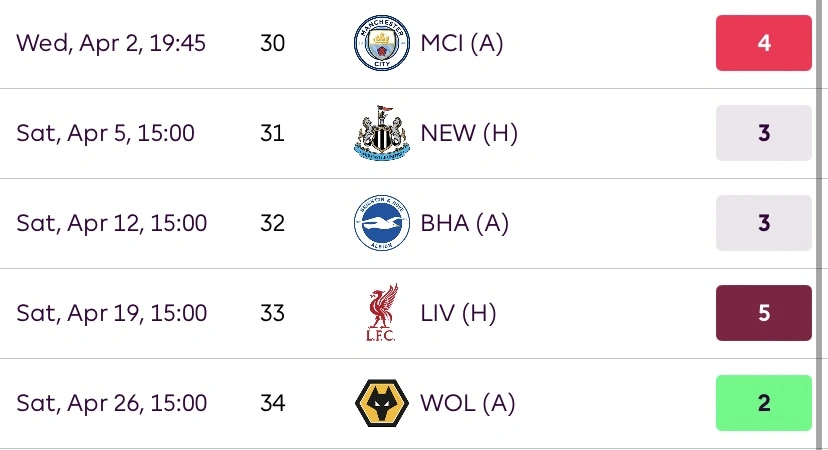Open the BHA (A) fixture link
828x450 pixels.
point(465,223)
